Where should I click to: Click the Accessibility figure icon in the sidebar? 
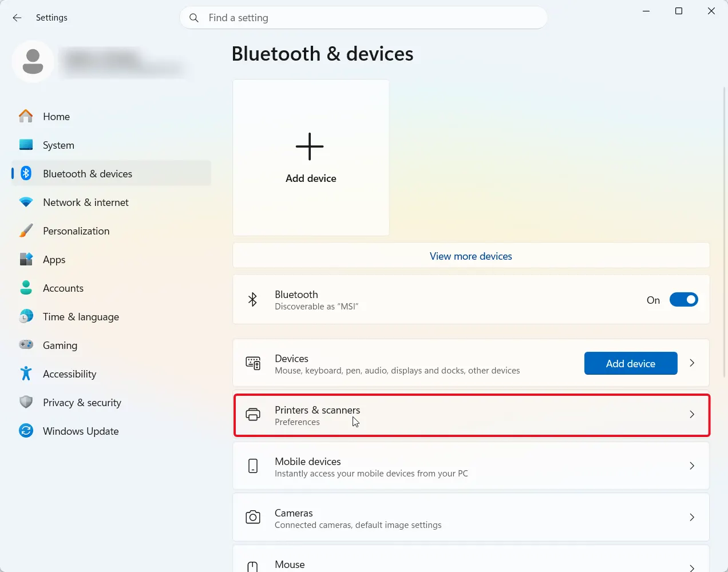(26, 374)
